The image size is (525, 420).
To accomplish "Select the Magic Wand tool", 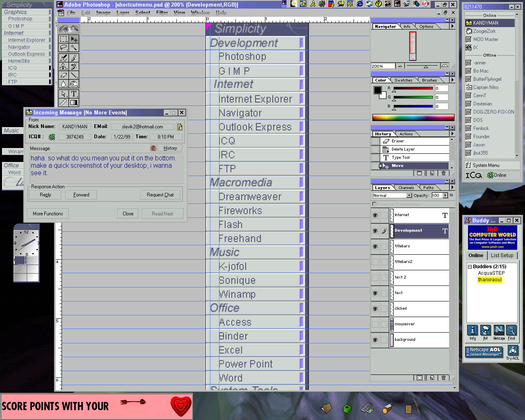I will 74,48.
